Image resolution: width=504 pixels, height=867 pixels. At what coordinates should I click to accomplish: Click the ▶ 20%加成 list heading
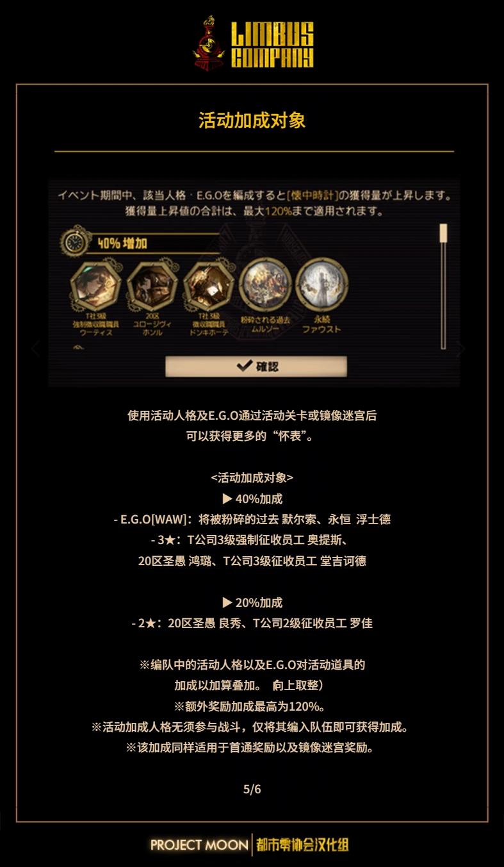(x=252, y=602)
